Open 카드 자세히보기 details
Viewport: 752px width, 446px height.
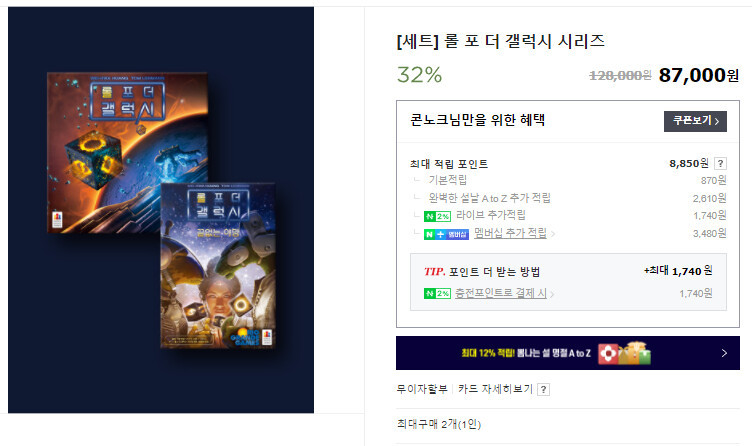(495, 389)
